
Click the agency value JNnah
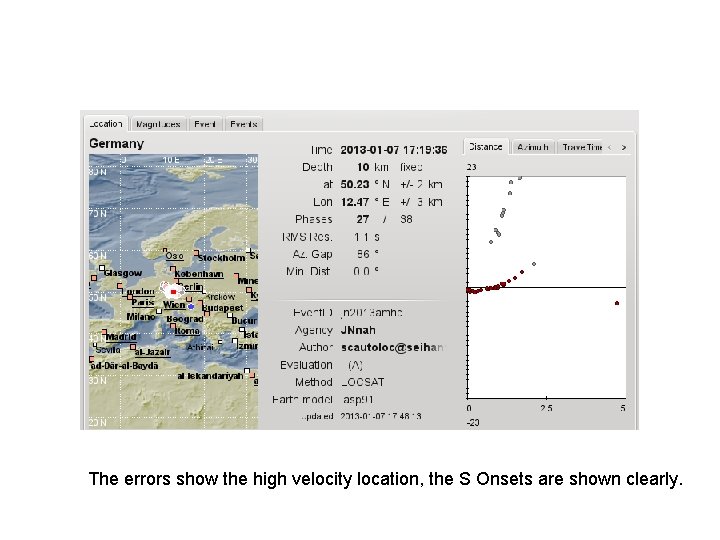358,330
